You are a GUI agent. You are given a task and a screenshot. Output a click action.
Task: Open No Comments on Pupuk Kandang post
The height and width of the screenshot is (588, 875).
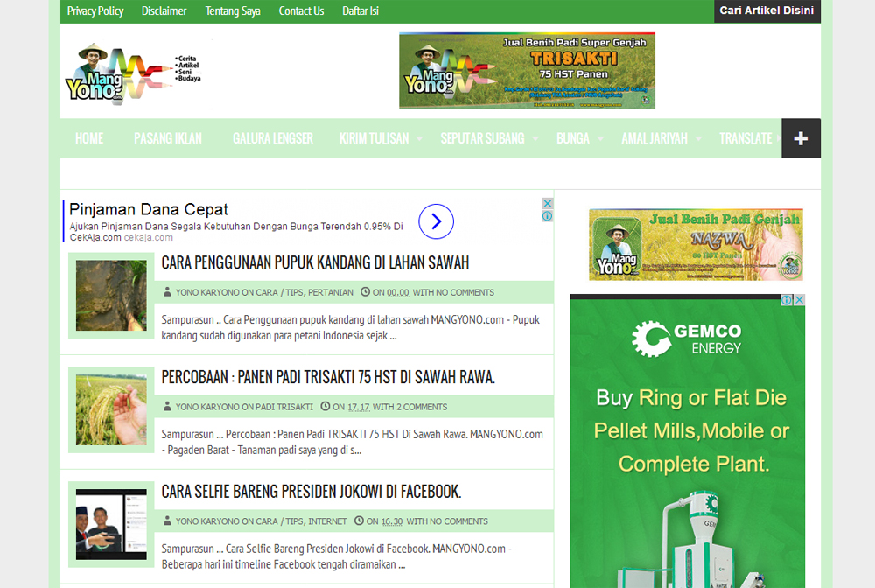click(465, 292)
